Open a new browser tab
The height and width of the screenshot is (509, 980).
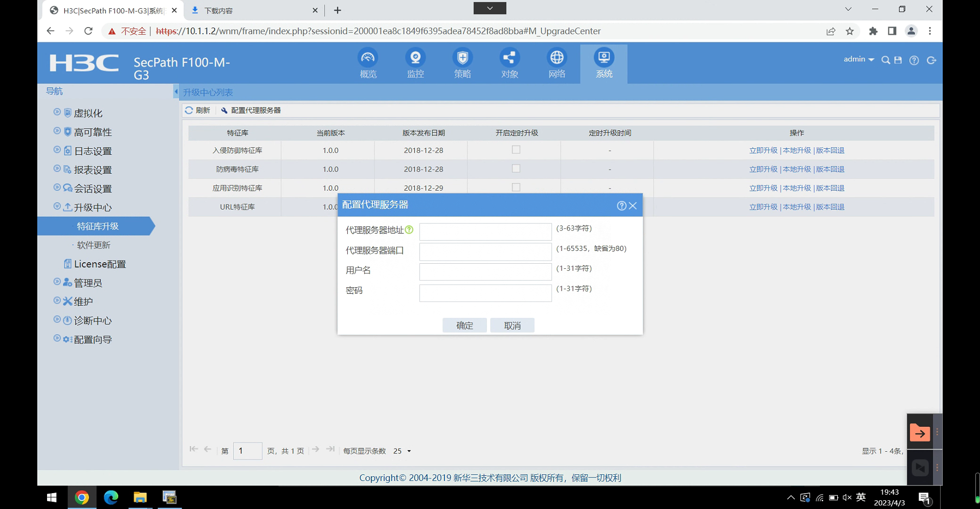click(338, 10)
